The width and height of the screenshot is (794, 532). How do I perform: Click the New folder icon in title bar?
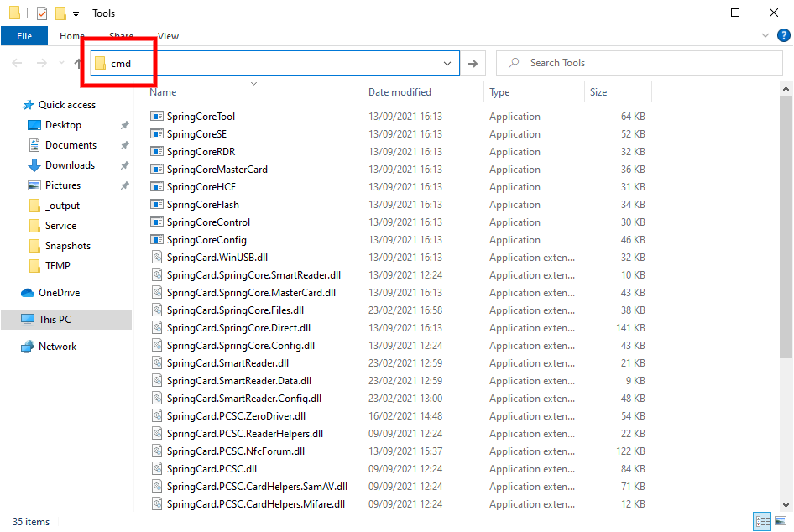(60, 13)
